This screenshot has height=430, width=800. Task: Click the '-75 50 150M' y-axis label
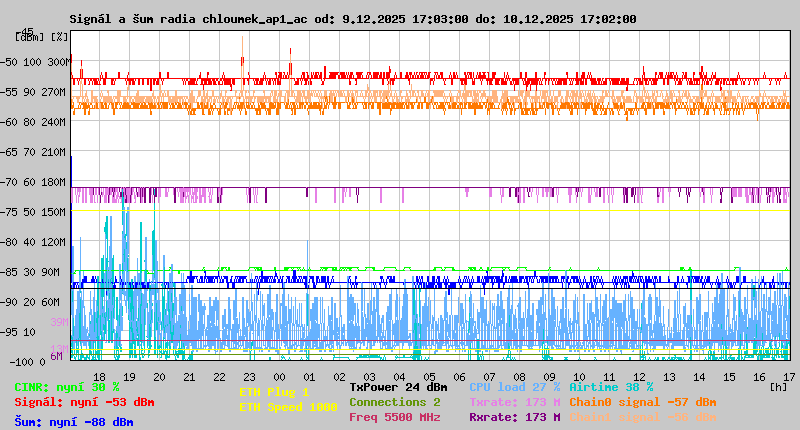(x=33, y=212)
